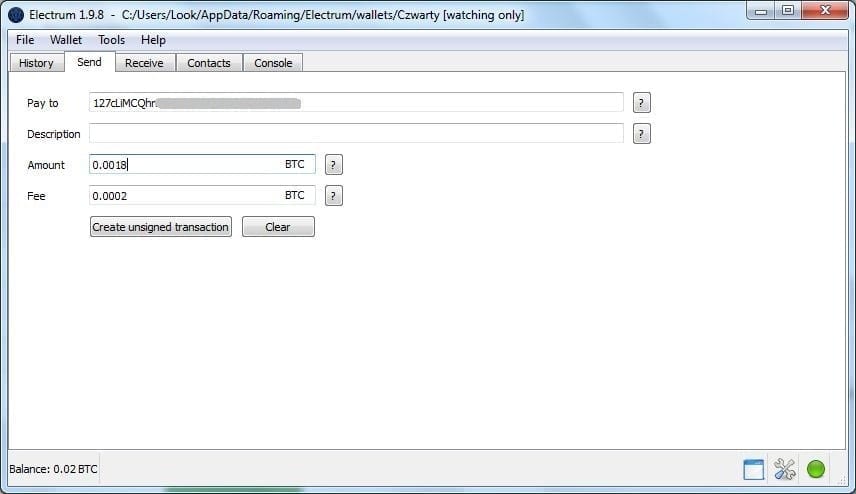Open preferences via wrench tools icon
This screenshot has width=856, height=494.
point(784,469)
